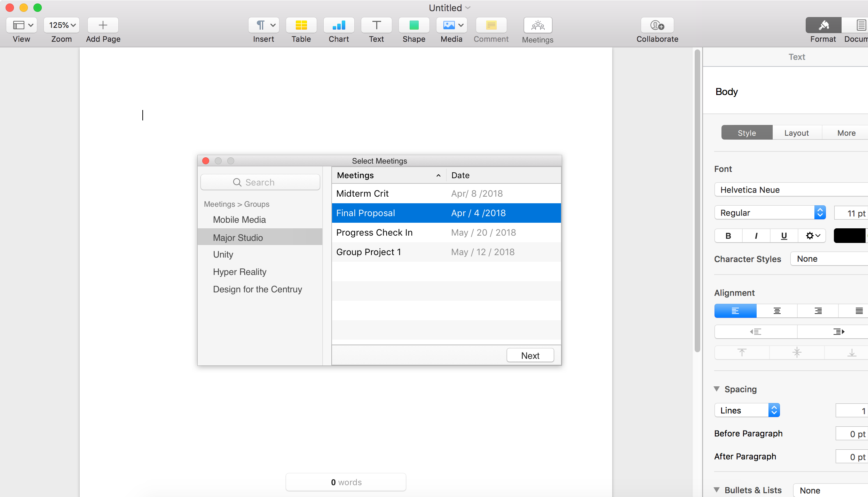Viewport: 868px width, 497px height.
Task: Open the Chart toolbar icon
Action: (x=339, y=25)
